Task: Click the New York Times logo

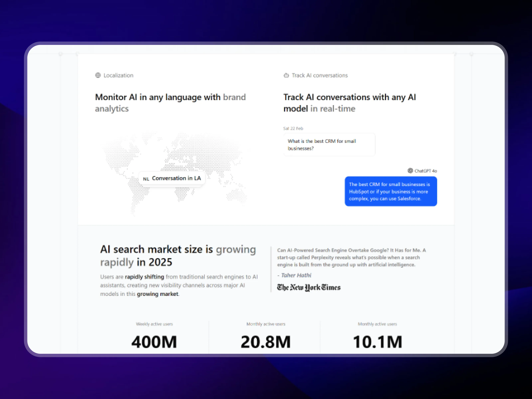Action: 309,287
